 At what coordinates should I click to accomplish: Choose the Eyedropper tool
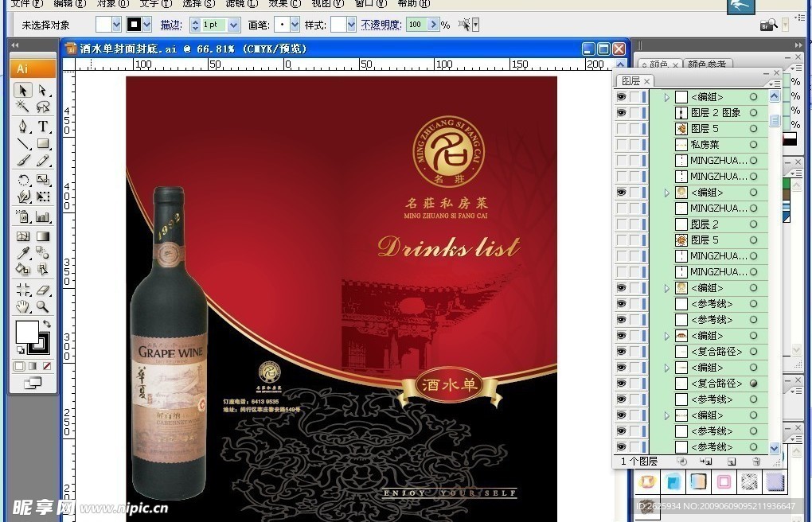(23, 253)
